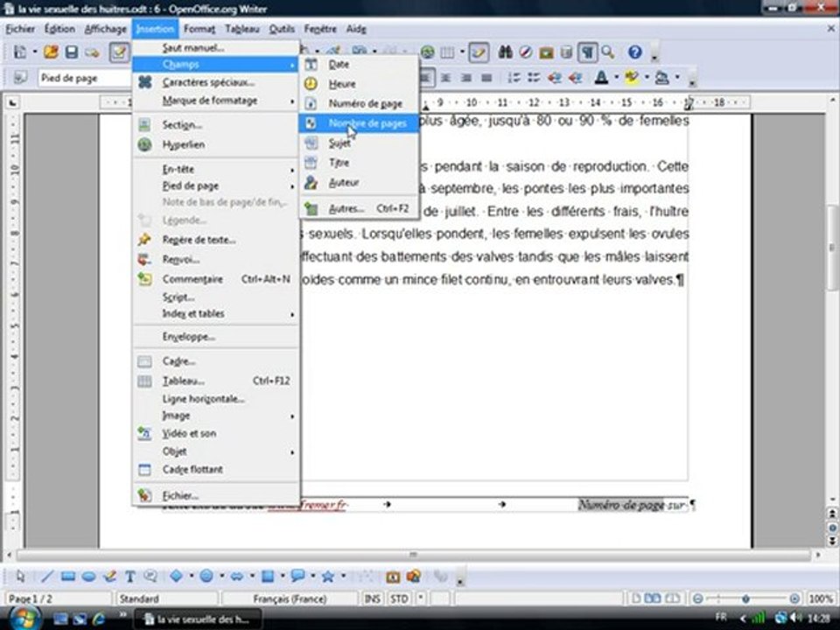Image resolution: width=840 pixels, height=630 pixels.
Task: Toggle nonprinting characters pilcrow icon
Action: click(x=588, y=52)
